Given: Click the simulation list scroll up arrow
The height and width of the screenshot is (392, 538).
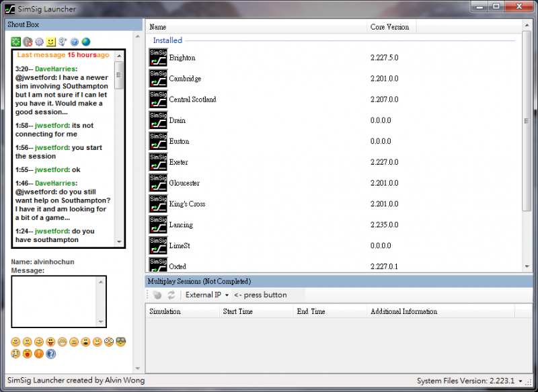Looking at the screenshot, I should coord(527,25).
